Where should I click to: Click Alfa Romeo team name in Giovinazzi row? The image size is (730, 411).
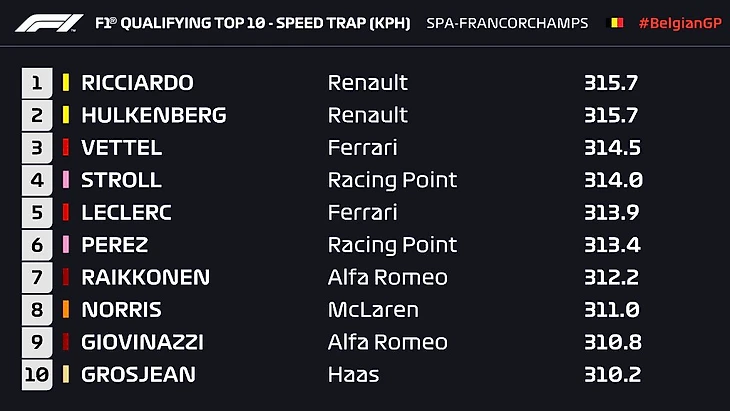coord(387,342)
